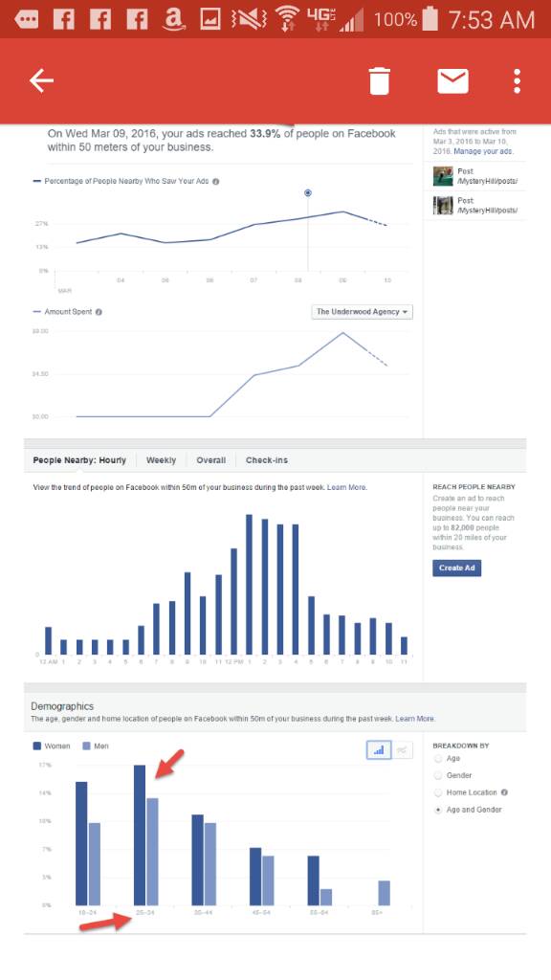Click the first MysteryHill post thumbnail
The height and width of the screenshot is (980, 551).
443,176
